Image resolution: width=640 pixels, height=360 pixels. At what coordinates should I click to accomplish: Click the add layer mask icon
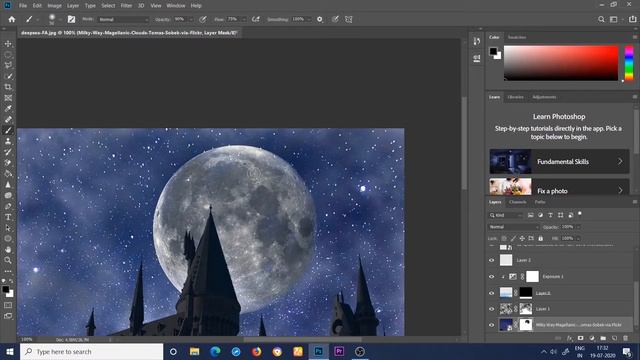click(x=580, y=338)
